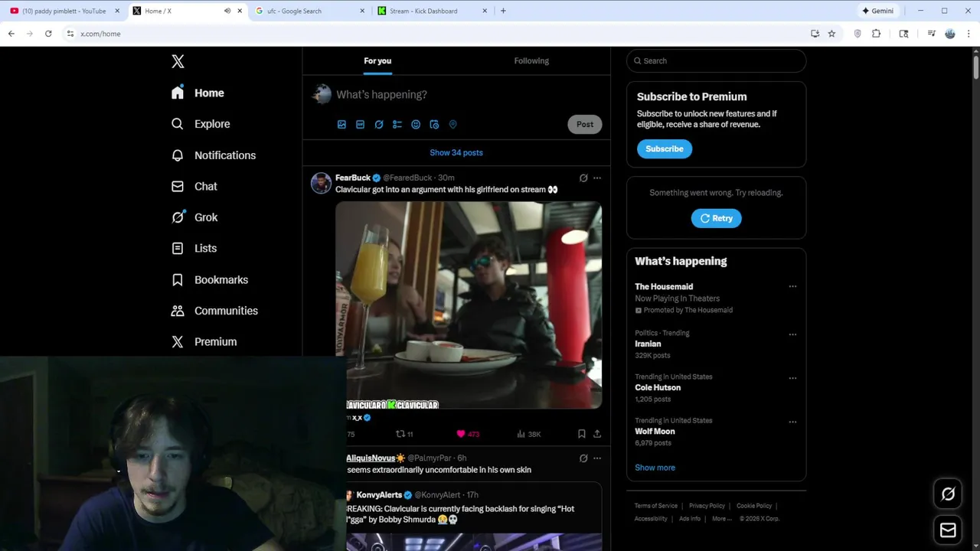
Task: Open Grok icon in sidebar
Action: tap(178, 217)
